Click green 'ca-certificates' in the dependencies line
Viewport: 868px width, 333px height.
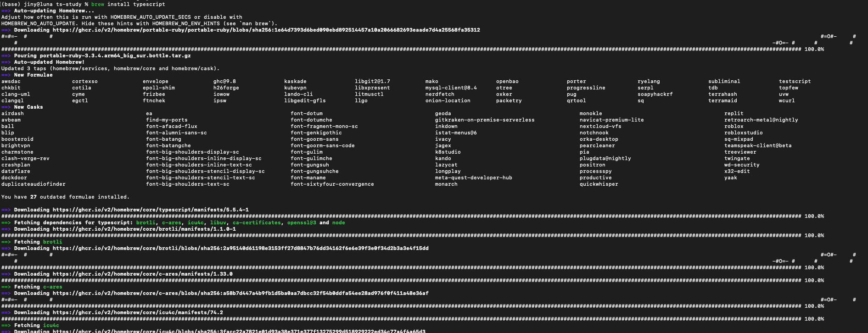click(257, 222)
